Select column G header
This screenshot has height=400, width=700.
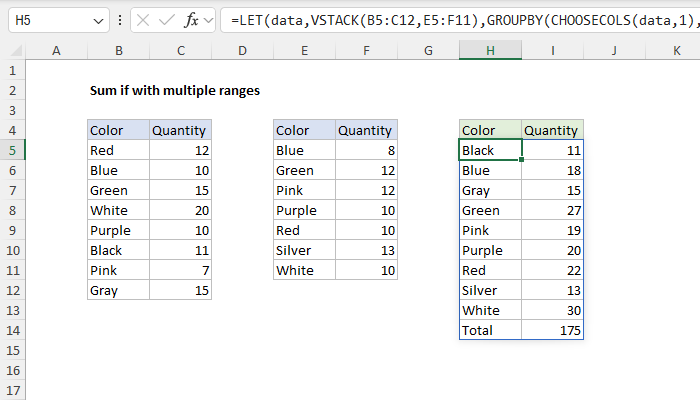[x=428, y=50]
